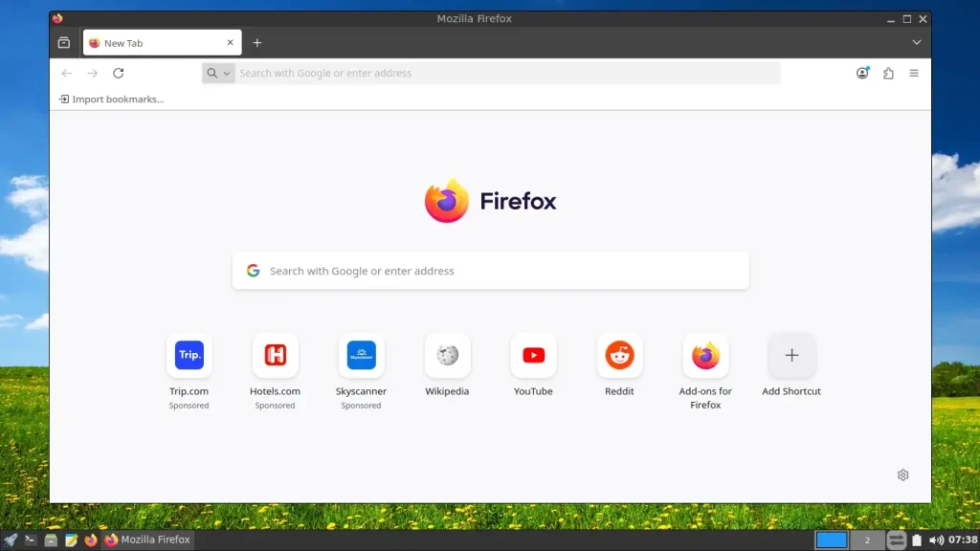Screen dimensions: 980x551
Task: Open file manager from the taskbar
Action: (x=51, y=540)
